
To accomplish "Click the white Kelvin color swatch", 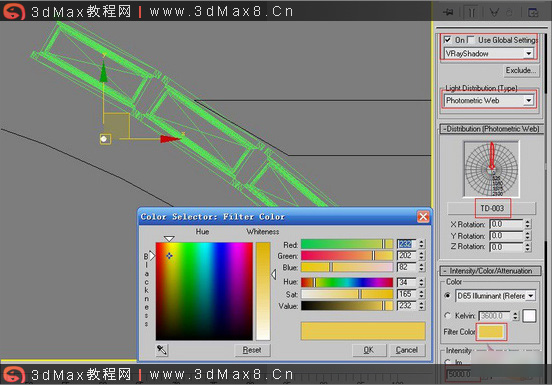I will (529, 316).
